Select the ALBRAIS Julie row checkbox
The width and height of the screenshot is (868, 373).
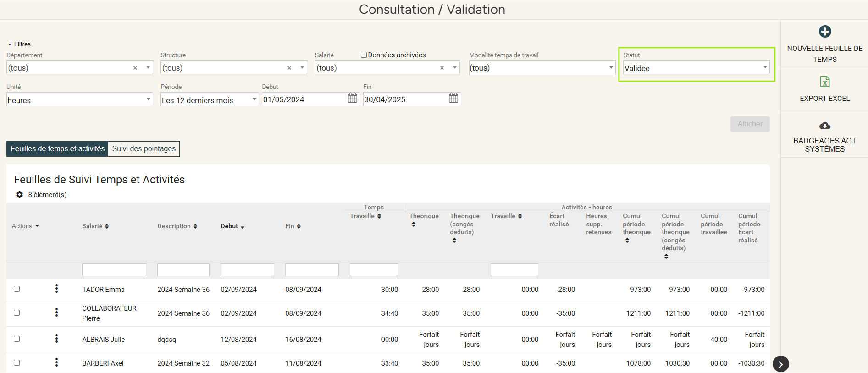17,339
